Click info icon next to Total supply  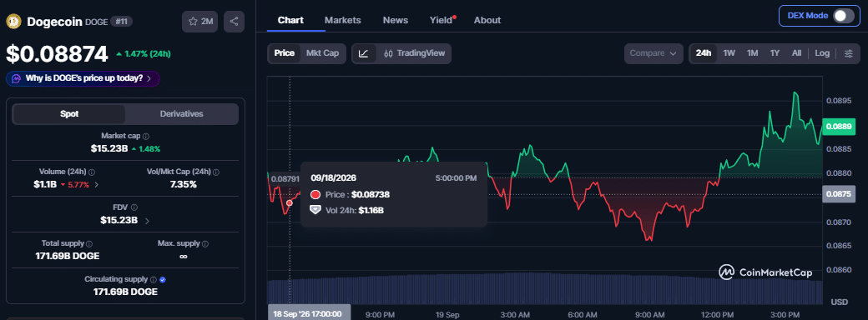point(89,243)
